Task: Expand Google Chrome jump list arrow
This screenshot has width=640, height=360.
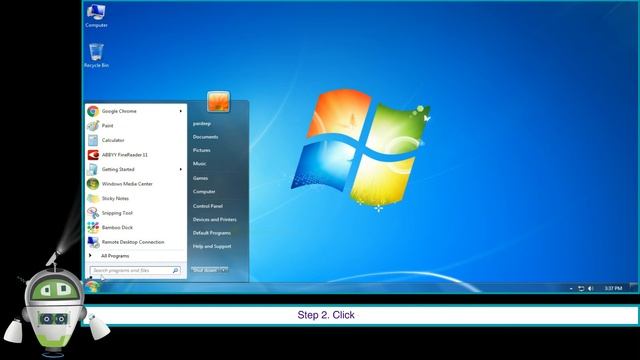Action: (x=181, y=111)
